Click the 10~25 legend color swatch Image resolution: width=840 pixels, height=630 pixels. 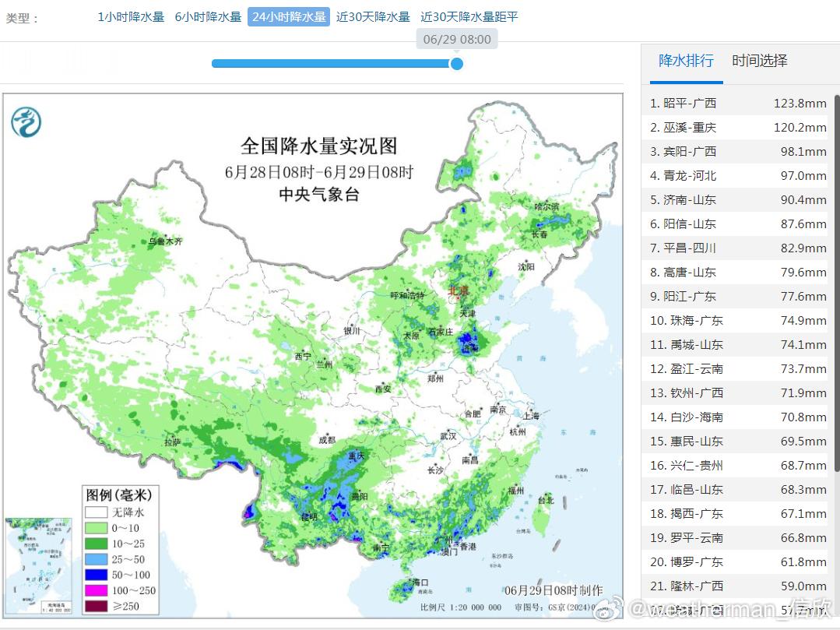[x=96, y=544]
